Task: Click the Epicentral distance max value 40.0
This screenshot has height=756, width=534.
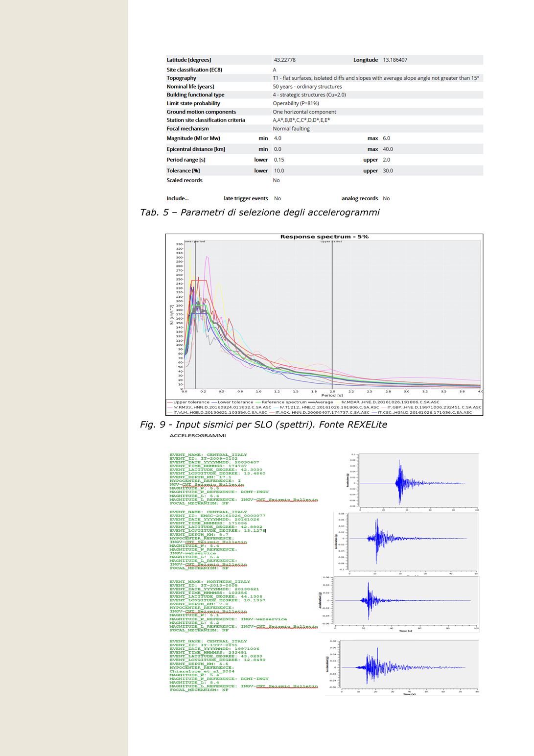Action: pyautogui.click(x=388, y=149)
